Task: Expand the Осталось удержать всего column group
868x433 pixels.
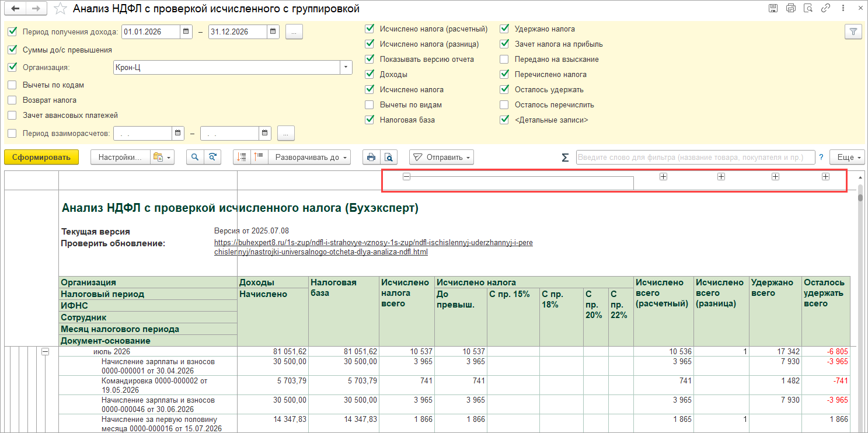Action: pos(825,177)
